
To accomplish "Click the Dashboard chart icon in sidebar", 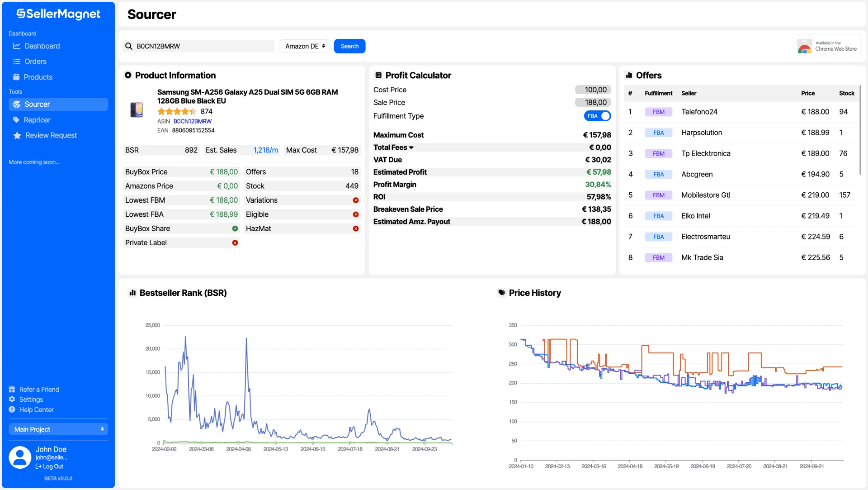I will click(x=17, y=46).
